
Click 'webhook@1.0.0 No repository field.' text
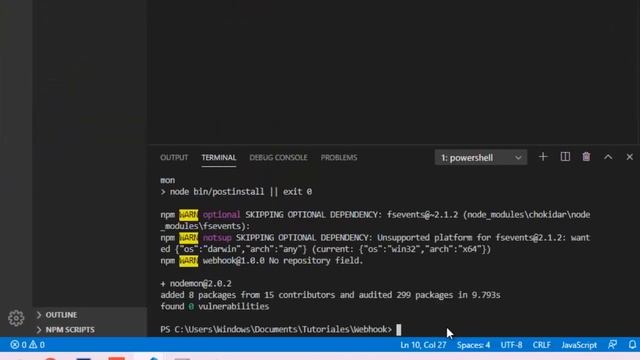coord(283,260)
